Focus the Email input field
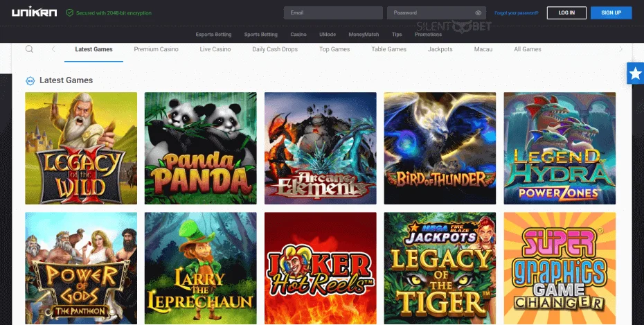The image size is (644, 325). [x=333, y=12]
